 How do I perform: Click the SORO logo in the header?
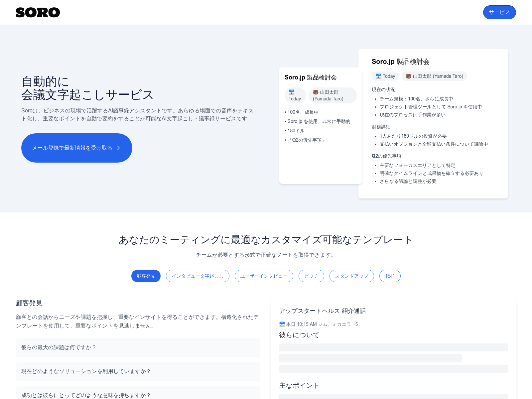click(x=38, y=12)
